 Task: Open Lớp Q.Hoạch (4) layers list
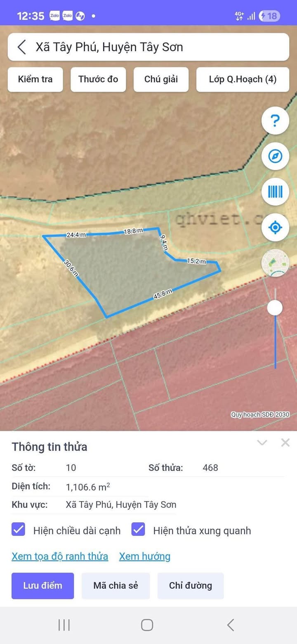coord(243,79)
